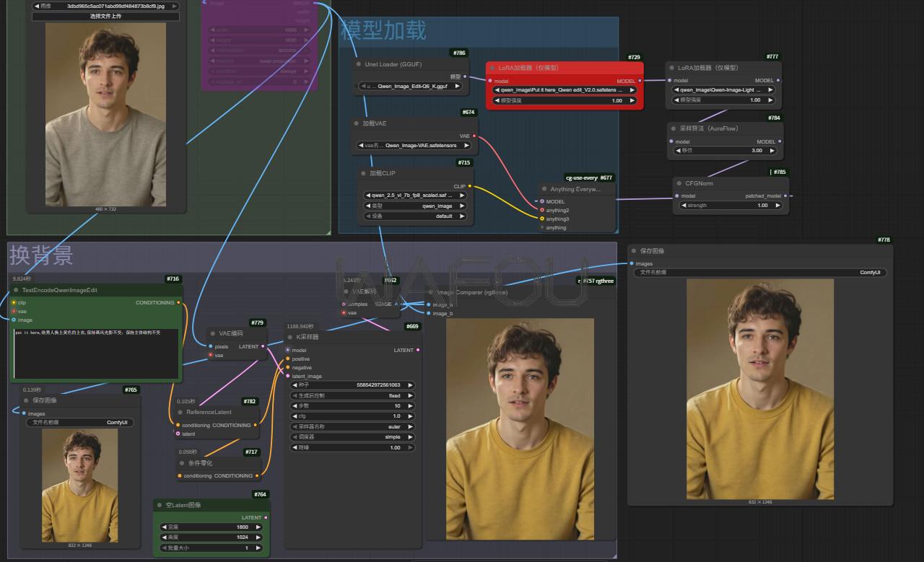
Task: Click the LATENT output port of K采样器
Action: (418, 350)
